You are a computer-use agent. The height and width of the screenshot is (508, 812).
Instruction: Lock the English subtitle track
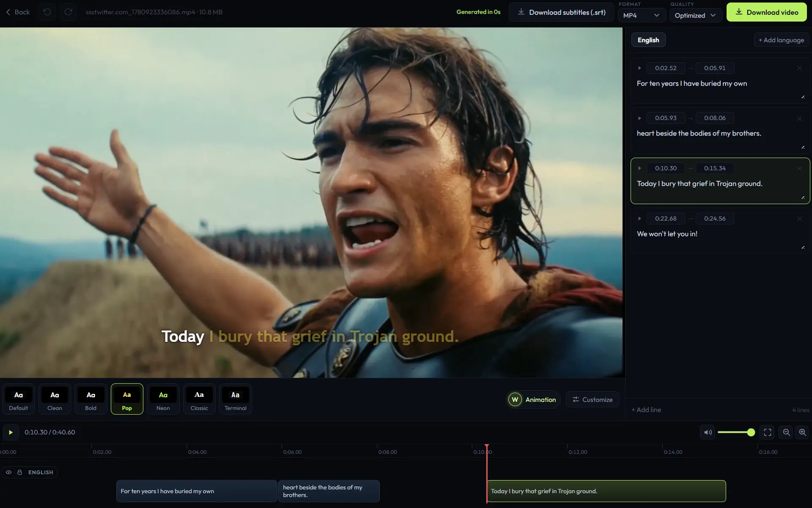[x=19, y=472]
